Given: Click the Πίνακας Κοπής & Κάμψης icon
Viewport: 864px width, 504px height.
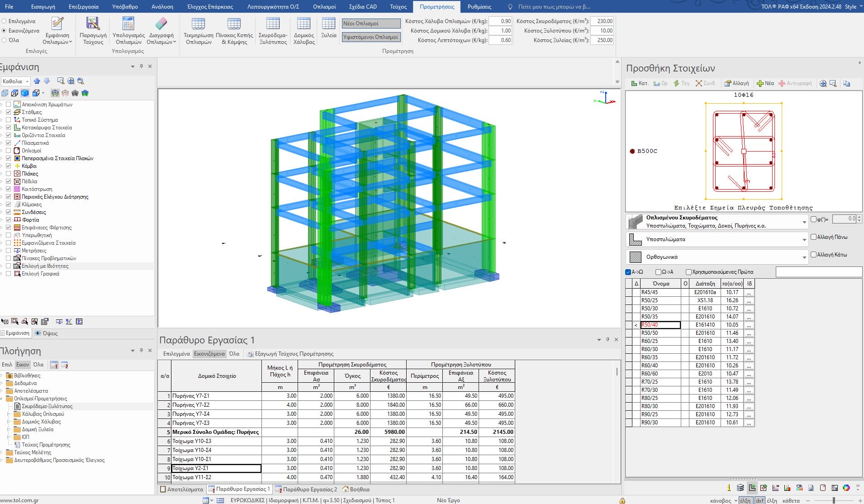Looking at the screenshot, I should click(234, 24).
